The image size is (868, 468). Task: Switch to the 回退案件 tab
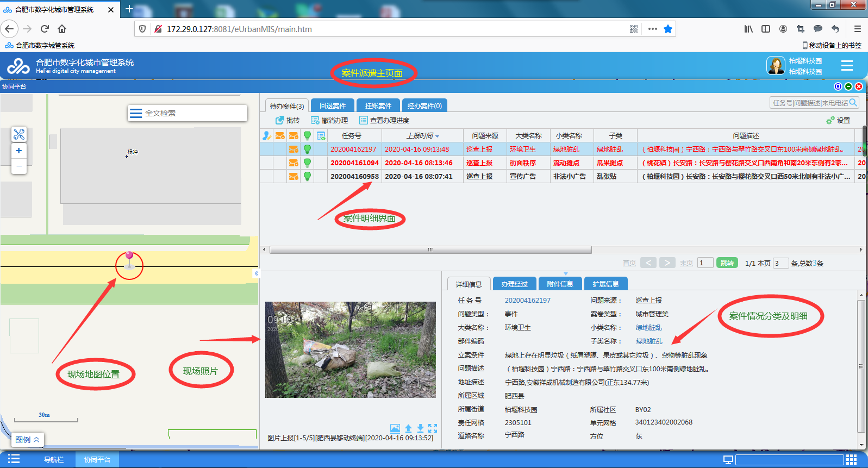pyautogui.click(x=333, y=105)
